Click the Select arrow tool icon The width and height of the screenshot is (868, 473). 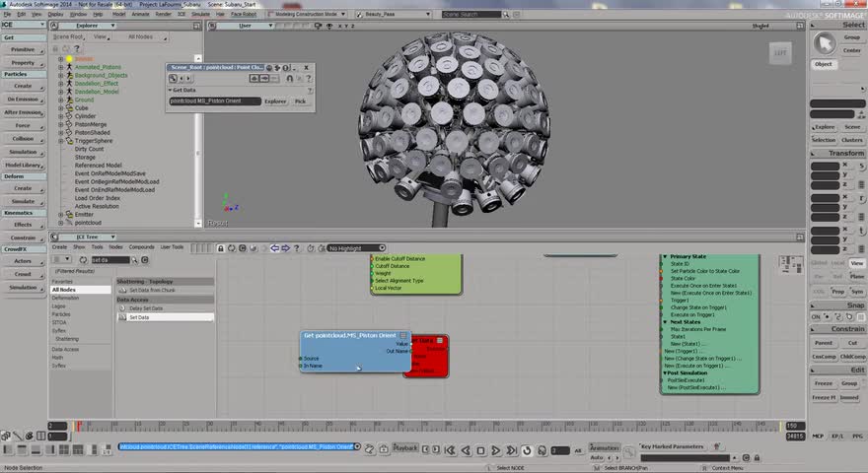coord(823,42)
